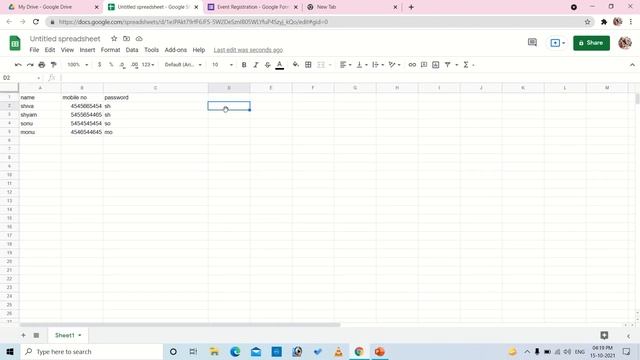Open the Add-ons menu
This screenshot has height=360, width=640.
tap(176, 50)
